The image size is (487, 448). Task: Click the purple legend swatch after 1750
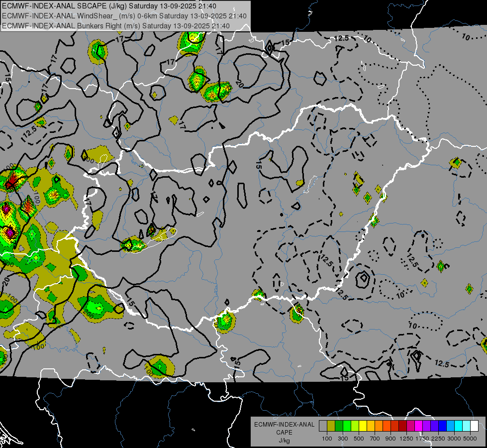pyautogui.click(x=426, y=426)
